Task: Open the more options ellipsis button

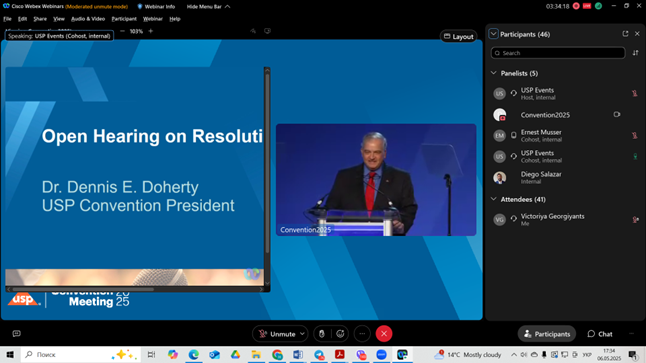Action: tap(362, 334)
